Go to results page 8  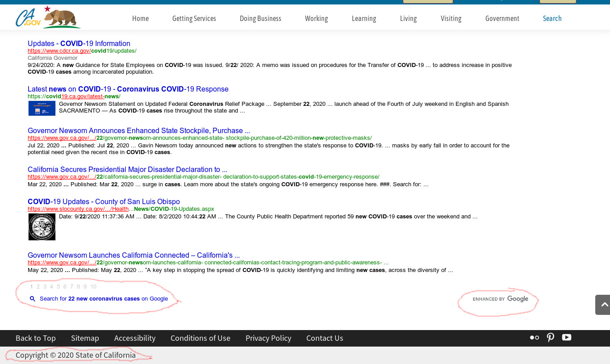78,287
